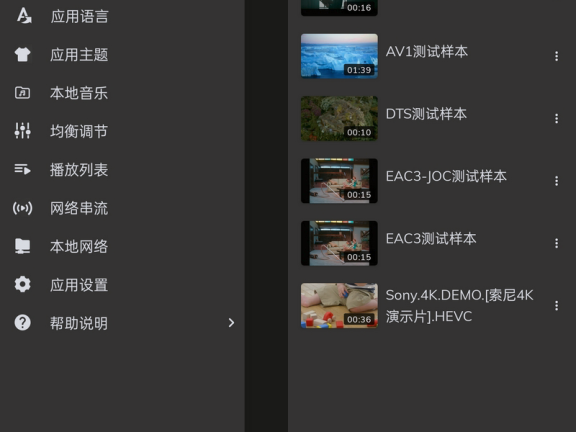Click the app settings gear icon

22,284
